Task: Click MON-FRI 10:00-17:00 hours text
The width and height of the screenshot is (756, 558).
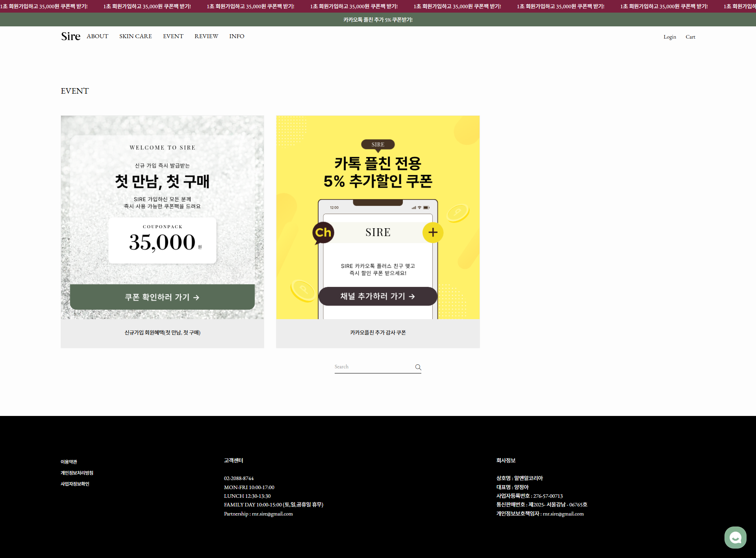Action: [249, 488]
